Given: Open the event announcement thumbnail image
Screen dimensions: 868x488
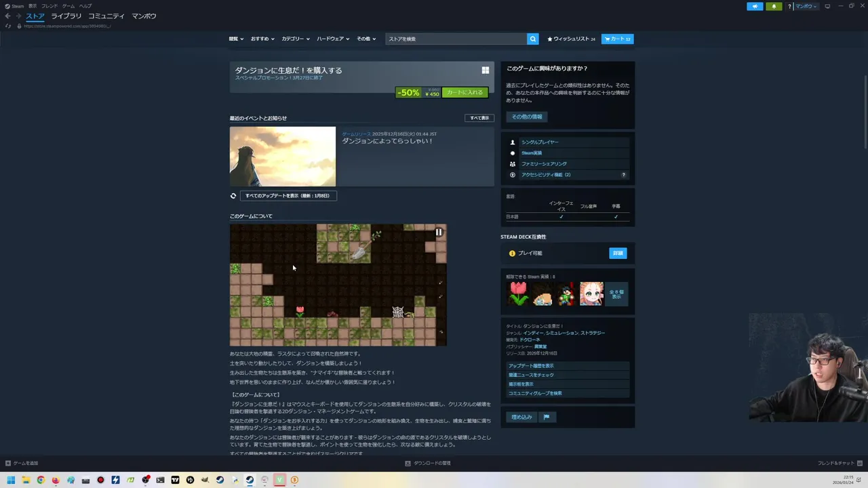Looking at the screenshot, I should coord(283,157).
